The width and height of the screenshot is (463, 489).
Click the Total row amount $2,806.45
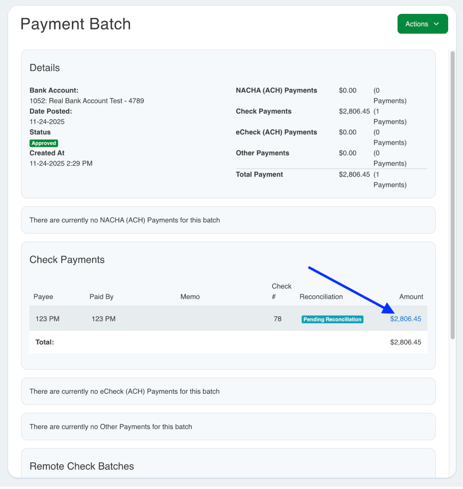(x=405, y=342)
